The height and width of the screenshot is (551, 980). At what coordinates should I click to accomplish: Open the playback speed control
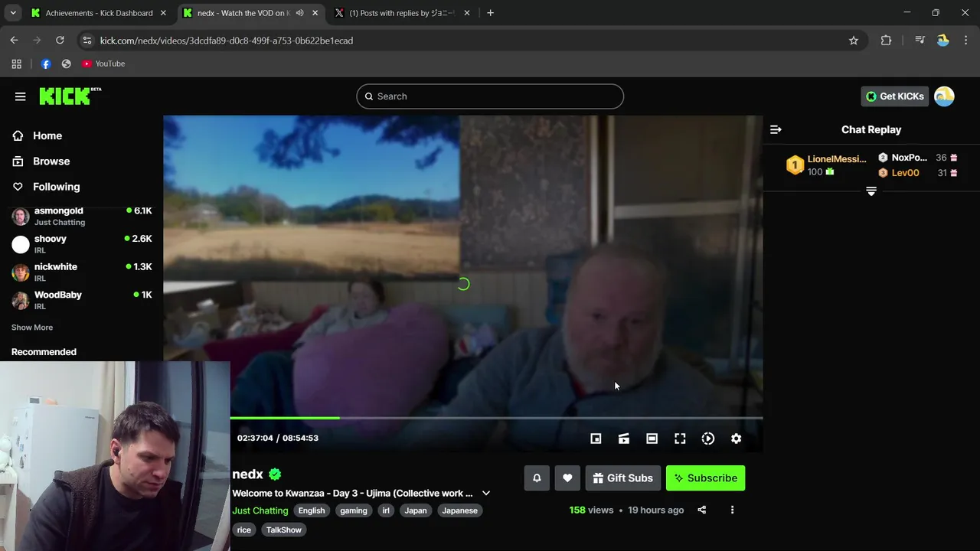[708, 439]
